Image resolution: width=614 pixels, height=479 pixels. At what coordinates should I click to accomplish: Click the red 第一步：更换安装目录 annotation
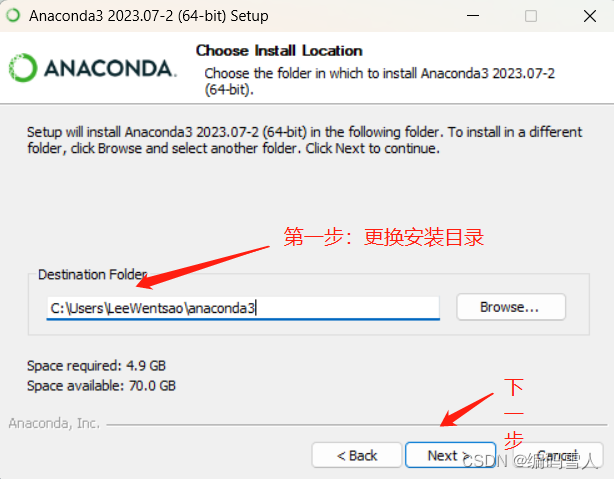384,237
